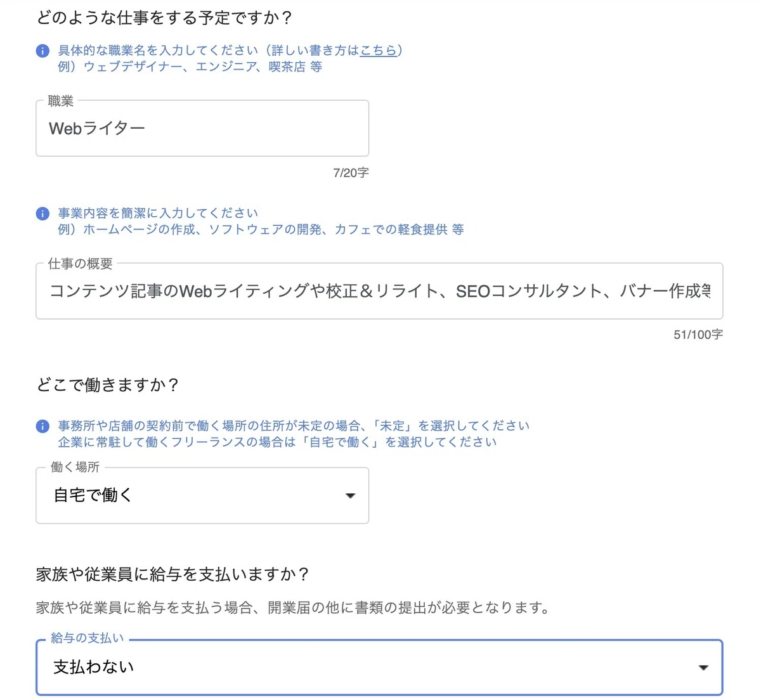Click heading どのような仕事をする予定ですか？
The image size is (761, 700).
click(x=164, y=17)
